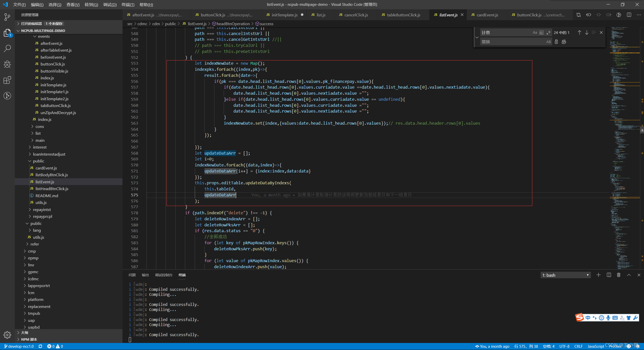Viewport: 644px width, 350px height.
Task: Toggle Use Regular Expression in find
Action: tap(548, 32)
